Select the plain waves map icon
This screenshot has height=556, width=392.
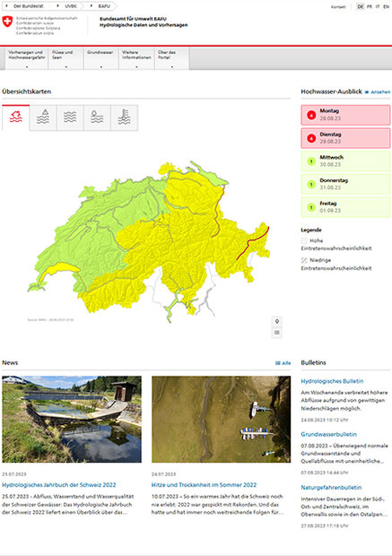click(x=70, y=117)
